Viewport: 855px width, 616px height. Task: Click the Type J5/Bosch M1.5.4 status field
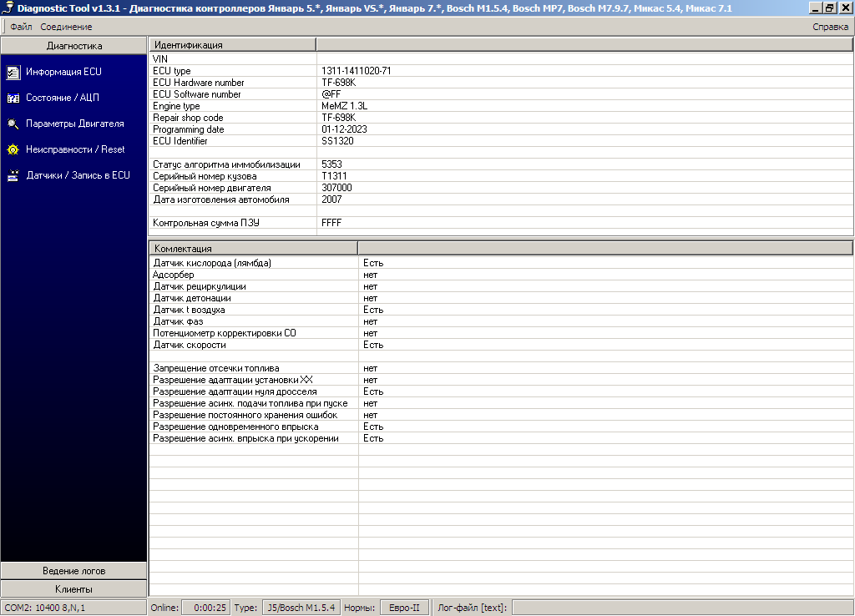(x=301, y=608)
